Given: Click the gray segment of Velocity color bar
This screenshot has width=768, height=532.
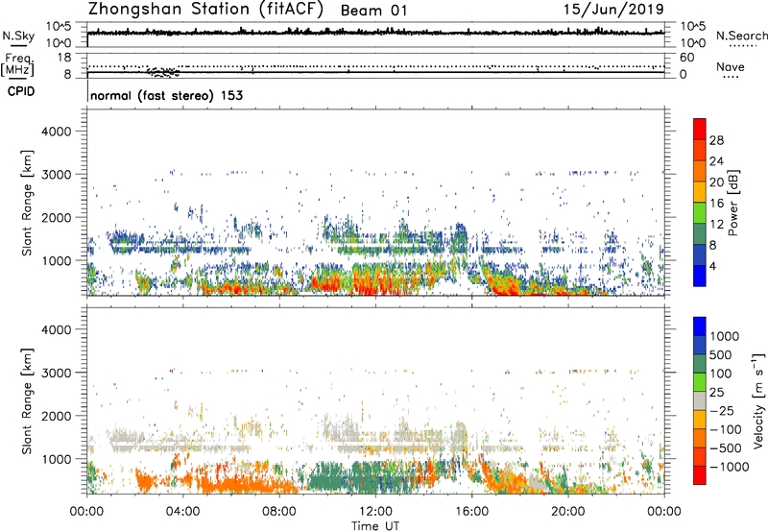Looking at the screenshot, I should (700, 400).
